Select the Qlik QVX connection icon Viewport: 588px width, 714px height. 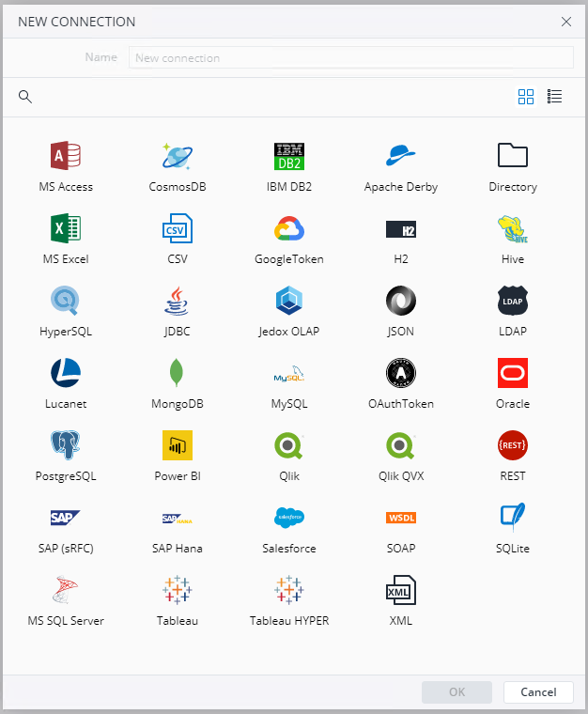(401, 445)
